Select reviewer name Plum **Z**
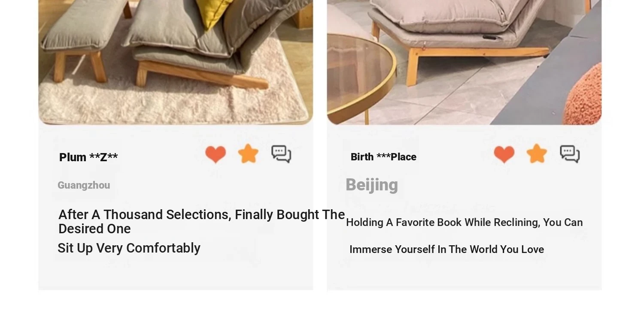 point(88,157)
